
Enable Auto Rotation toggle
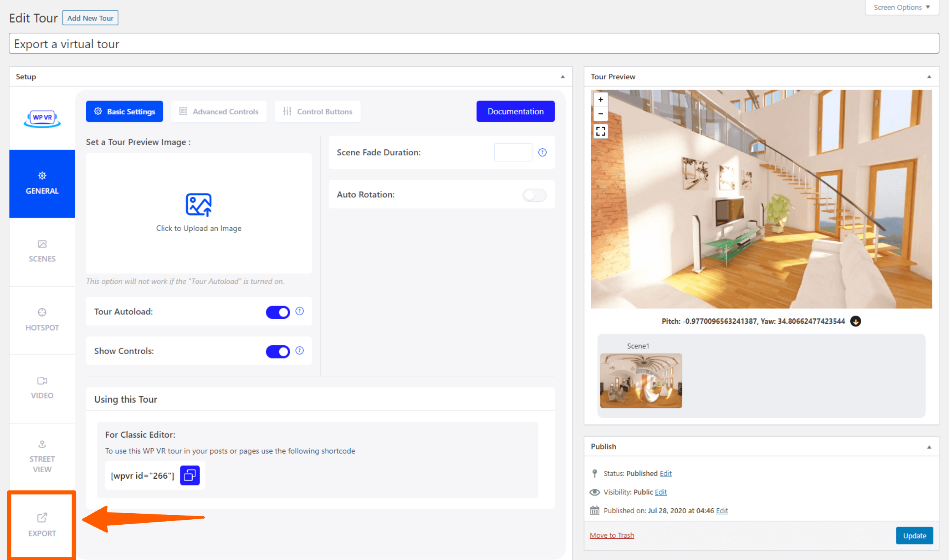pyautogui.click(x=534, y=195)
